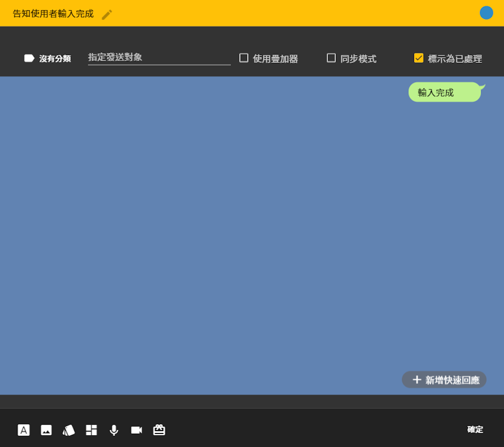Add a video message via camera icon
504x447 pixels.
[x=137, y=430]
